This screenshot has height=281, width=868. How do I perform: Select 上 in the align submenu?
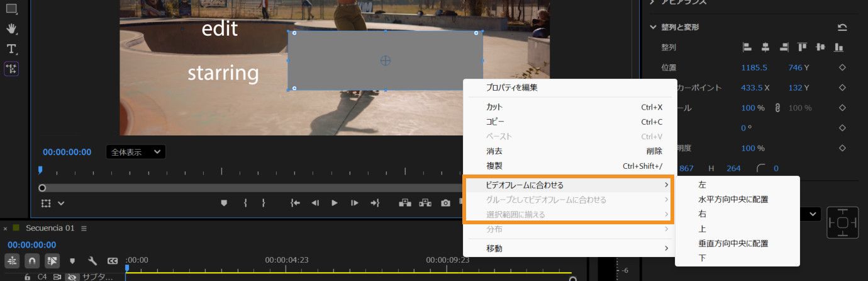(737, 229)
